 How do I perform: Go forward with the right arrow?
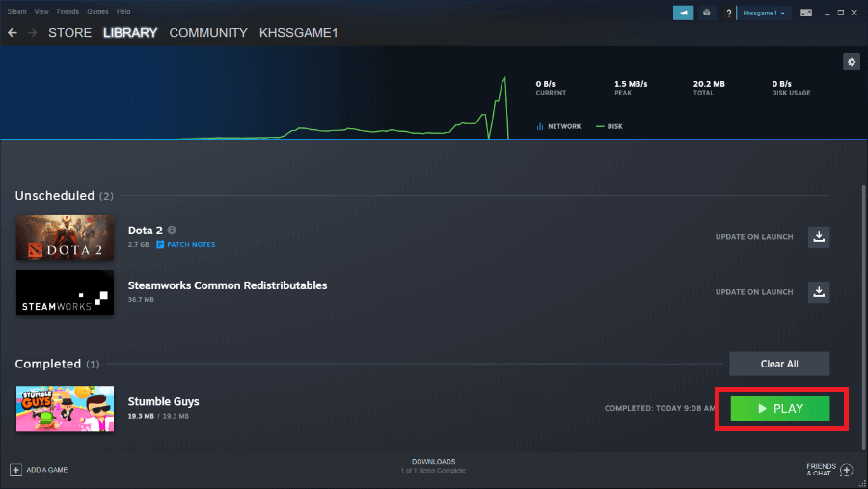[x=32, y=33]
